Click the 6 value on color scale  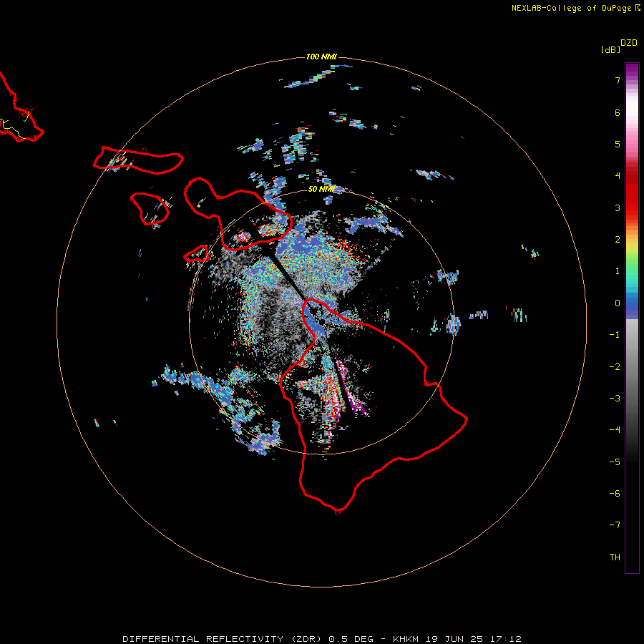click(x=618, y=112)
